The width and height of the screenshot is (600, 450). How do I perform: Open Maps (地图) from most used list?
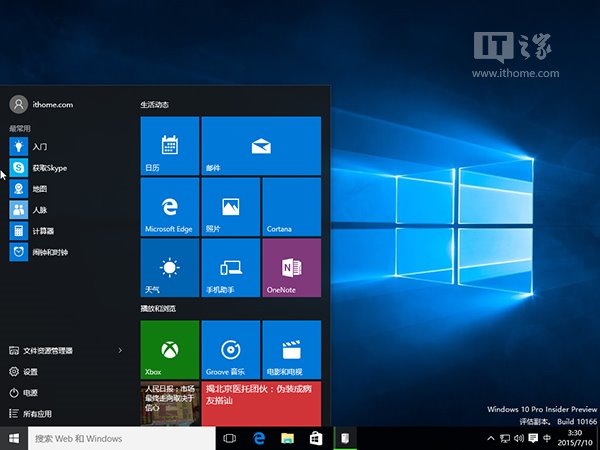pos(65,189)
